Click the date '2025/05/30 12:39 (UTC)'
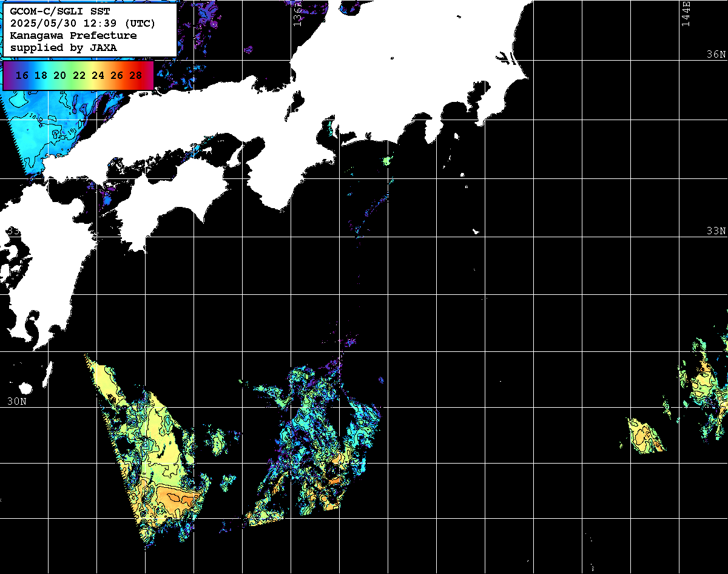 (x=83, y=24)
